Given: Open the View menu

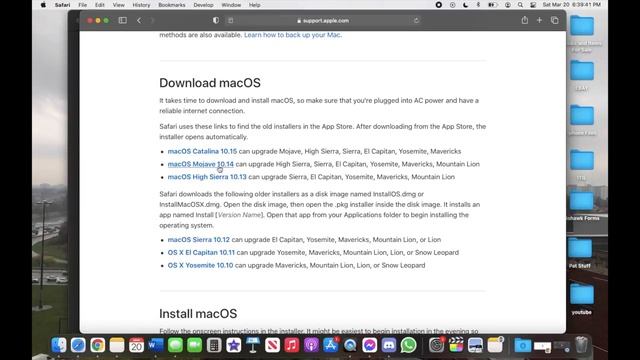Looking at the screenshot, I should tap(118, 5).
